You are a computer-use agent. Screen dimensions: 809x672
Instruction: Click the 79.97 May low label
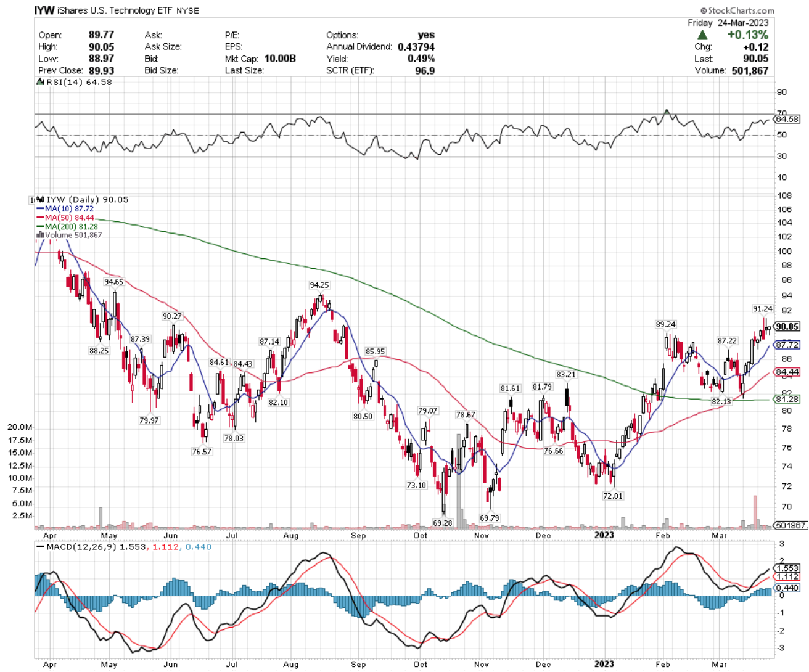(149, 420)
